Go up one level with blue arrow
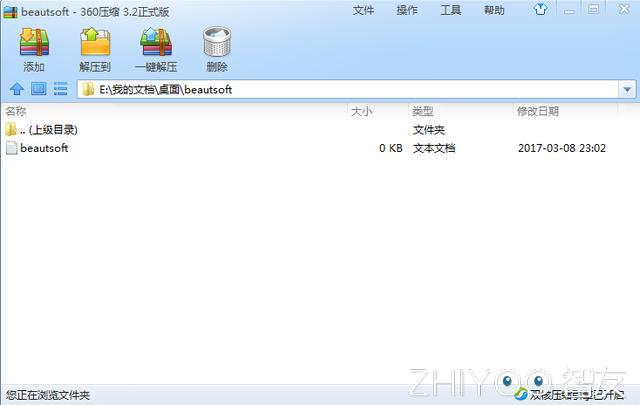This screenshot has height=405, width=640. pos(17,89)
